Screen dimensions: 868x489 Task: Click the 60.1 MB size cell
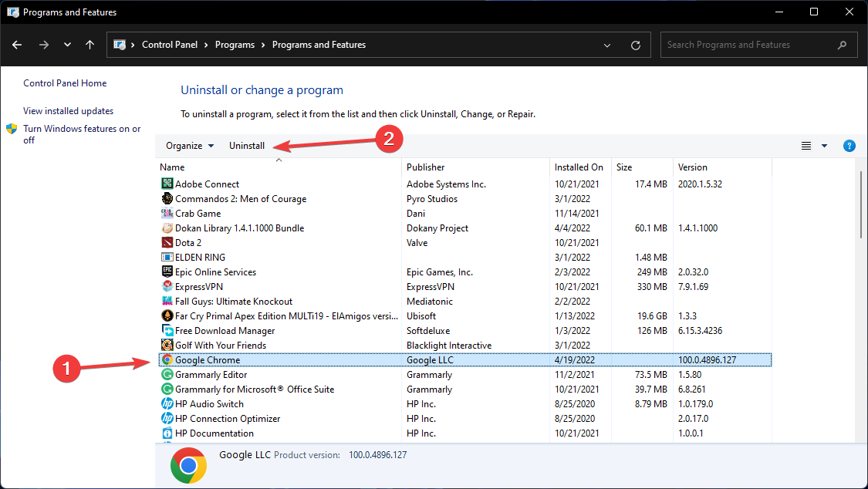(650, 228)
